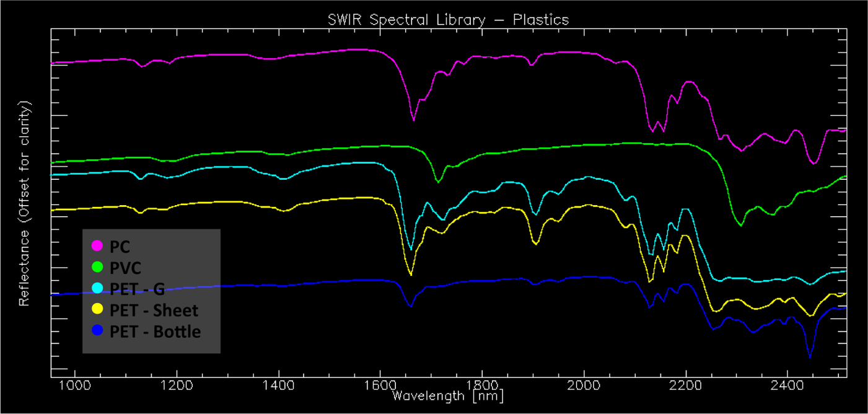Image resolution: width=868 pixels, height=414 pixels.
Task: Select the PVC legend label
Action: point(126,268)
